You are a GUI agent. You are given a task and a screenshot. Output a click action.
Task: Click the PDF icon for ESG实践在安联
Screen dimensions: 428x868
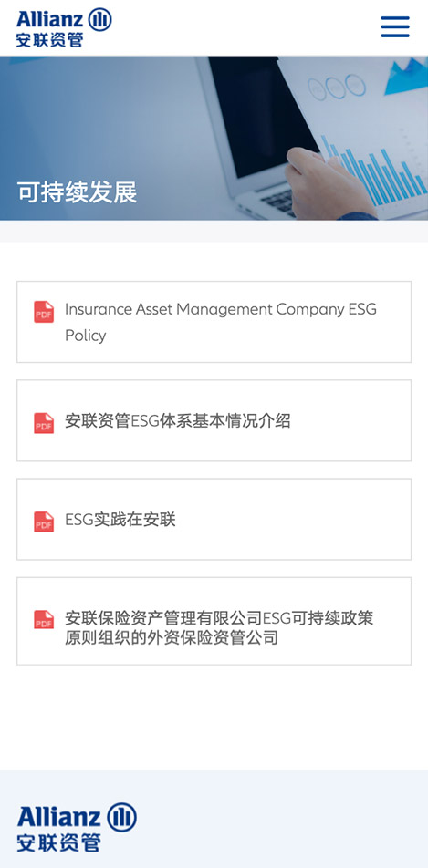click(44, 522)
